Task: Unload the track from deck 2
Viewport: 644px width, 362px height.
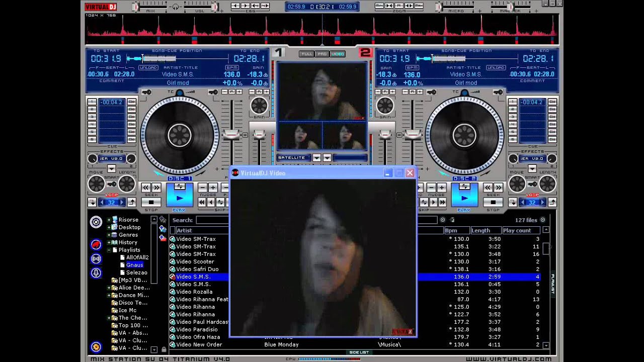Action: pyautogui.click(x=496, y=67)
